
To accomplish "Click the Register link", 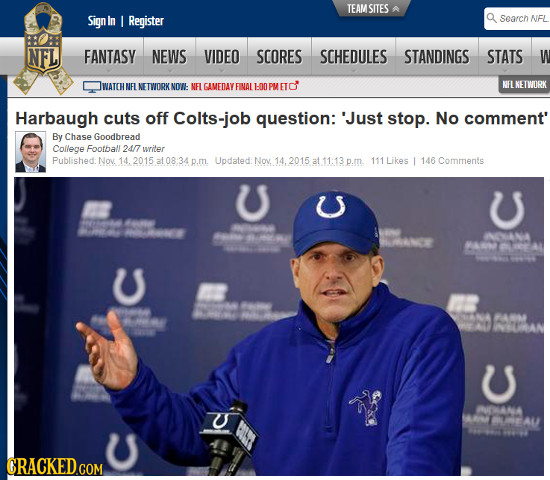I will [146, 21].
